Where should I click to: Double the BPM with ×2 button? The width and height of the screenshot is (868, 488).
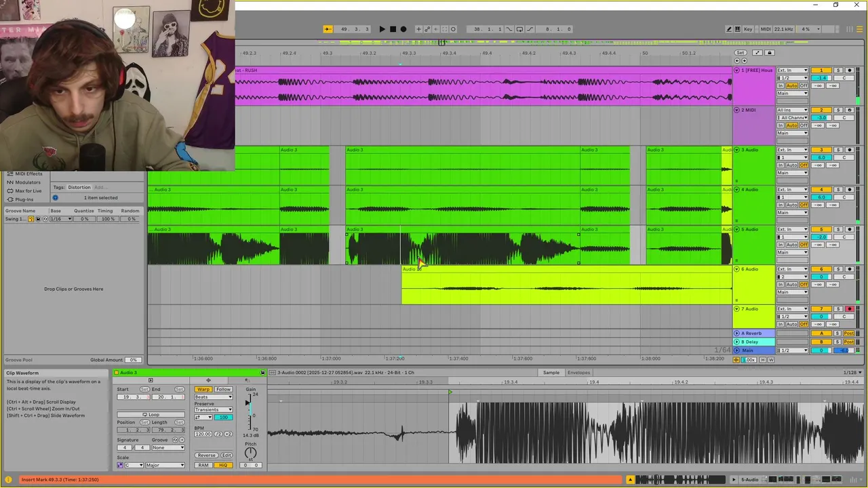(229, 434)
